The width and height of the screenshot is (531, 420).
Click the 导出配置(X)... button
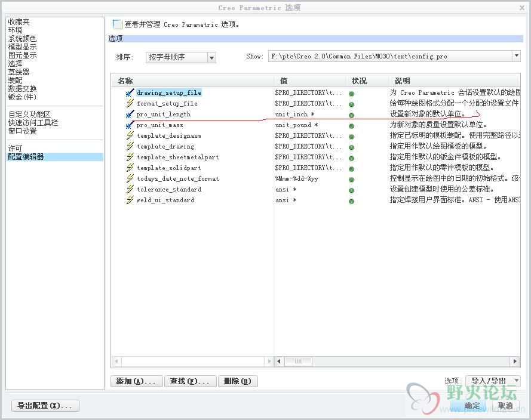tap(45, 406)
